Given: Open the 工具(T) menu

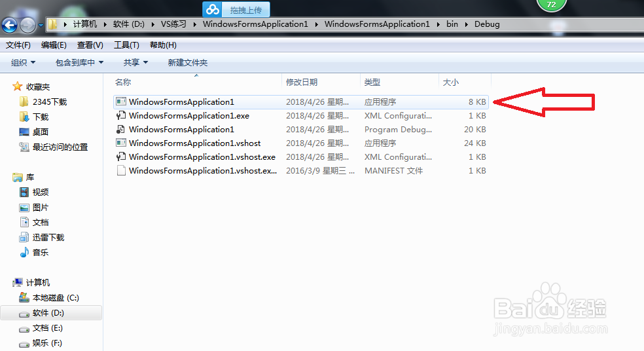Looking at the screenshot, I should tap(126, 45).
